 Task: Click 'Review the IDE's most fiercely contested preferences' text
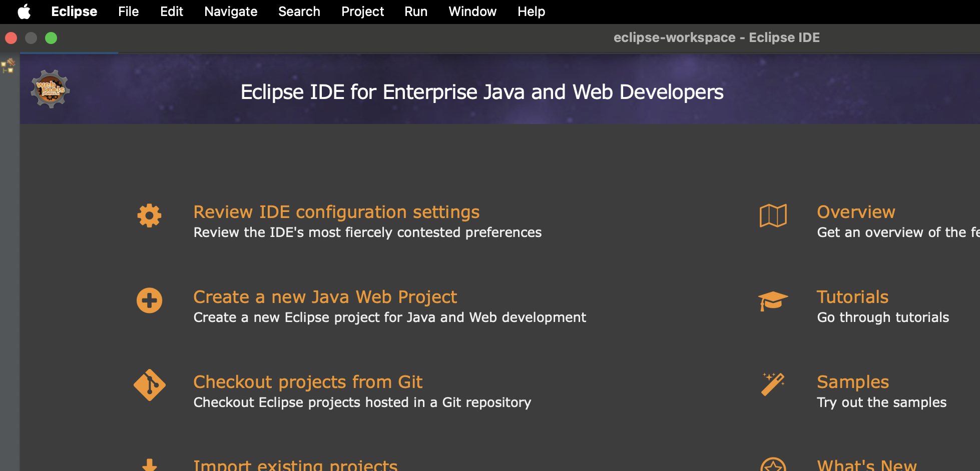[367, 232]
